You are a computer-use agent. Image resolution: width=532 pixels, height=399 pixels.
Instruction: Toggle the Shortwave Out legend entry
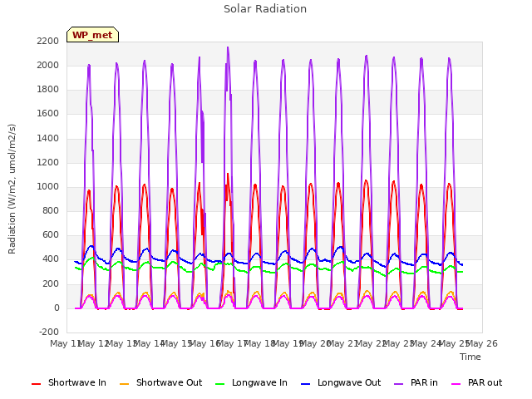(x=160, y=382)
